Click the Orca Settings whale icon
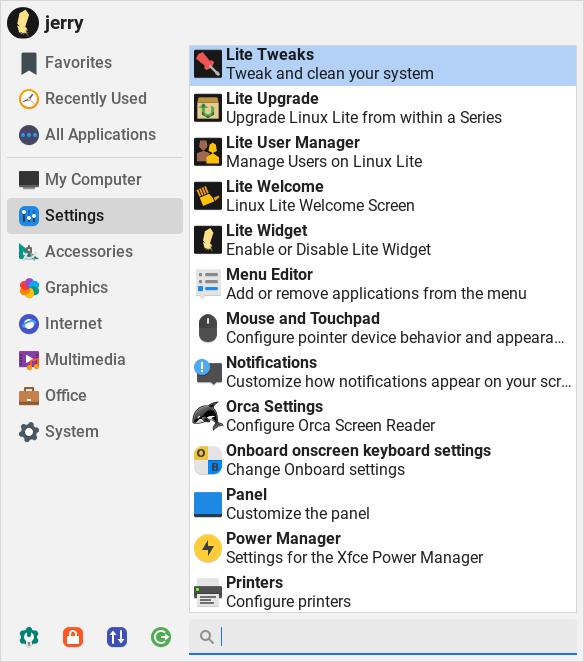 208,416
